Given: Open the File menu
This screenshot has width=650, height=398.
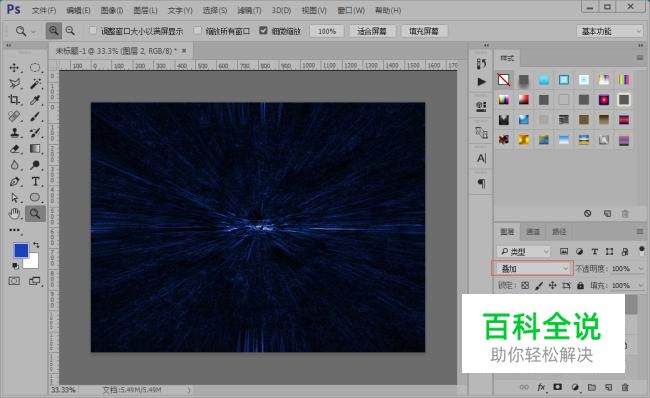Looking at the screenshot, I should click(x=44, y=10).
